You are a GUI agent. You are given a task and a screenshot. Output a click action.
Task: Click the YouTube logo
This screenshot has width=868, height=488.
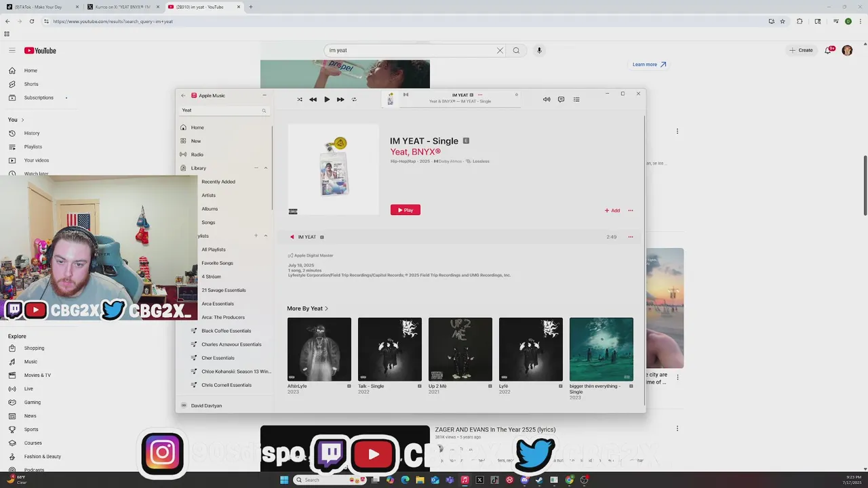40,51
